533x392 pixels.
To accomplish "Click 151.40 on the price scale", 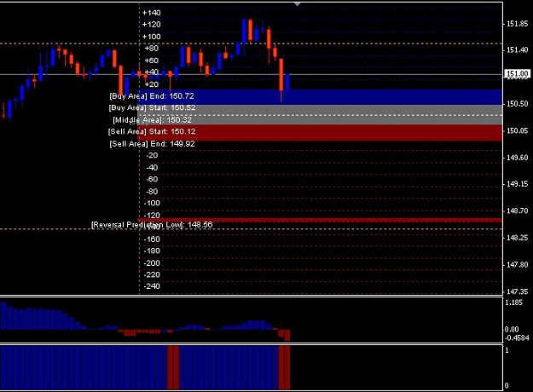I will (x=518, y=50).
